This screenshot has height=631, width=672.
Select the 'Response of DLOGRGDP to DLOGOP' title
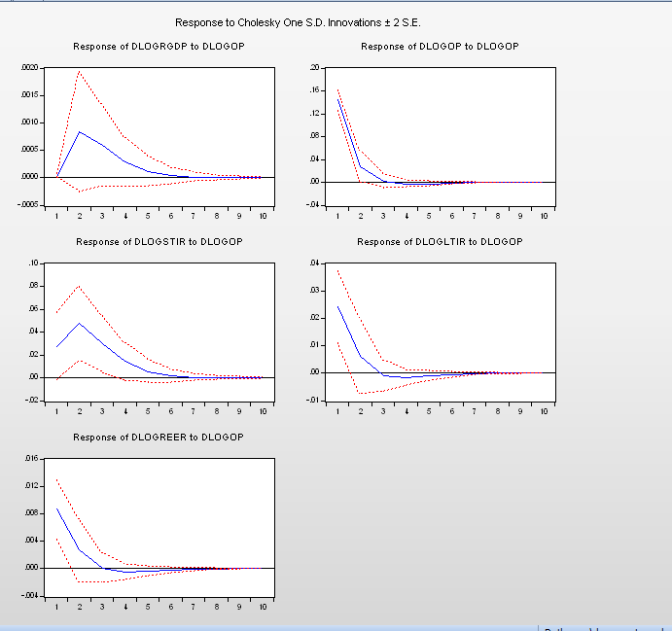click(159, 47)
